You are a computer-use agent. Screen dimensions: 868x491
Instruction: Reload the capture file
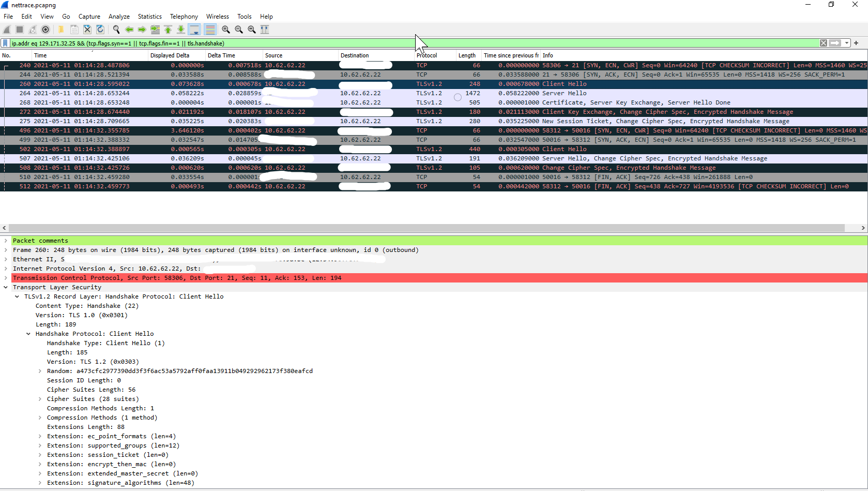(x=100, y=29)
